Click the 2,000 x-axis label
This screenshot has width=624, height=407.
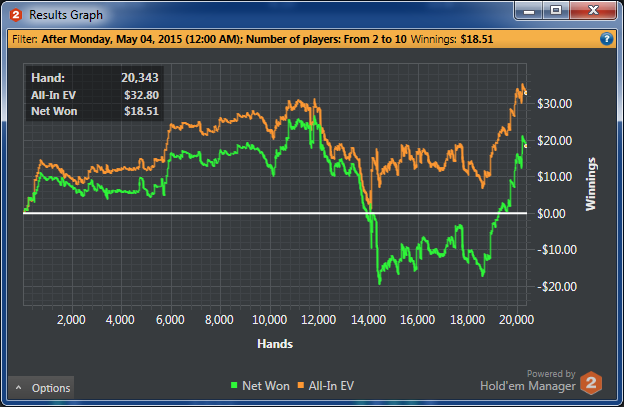click(71, 320)
